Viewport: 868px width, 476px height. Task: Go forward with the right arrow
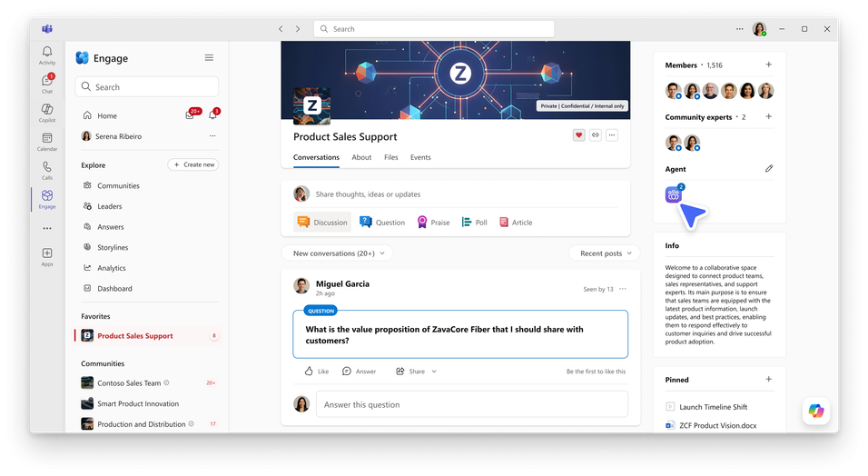point(298,29)
